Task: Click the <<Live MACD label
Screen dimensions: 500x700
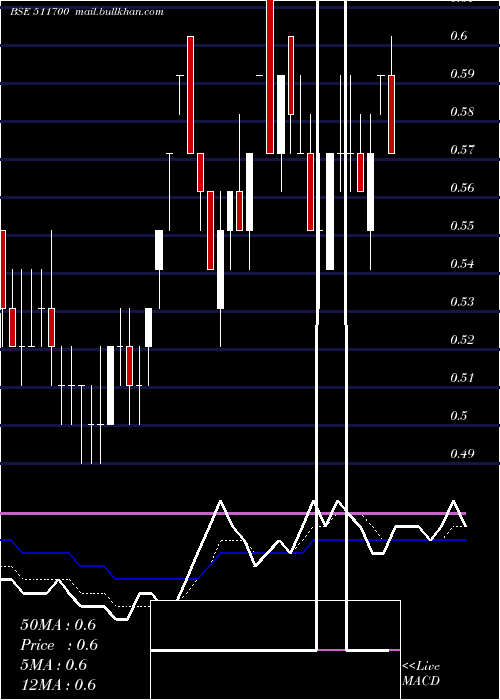Action: [421, 673]
